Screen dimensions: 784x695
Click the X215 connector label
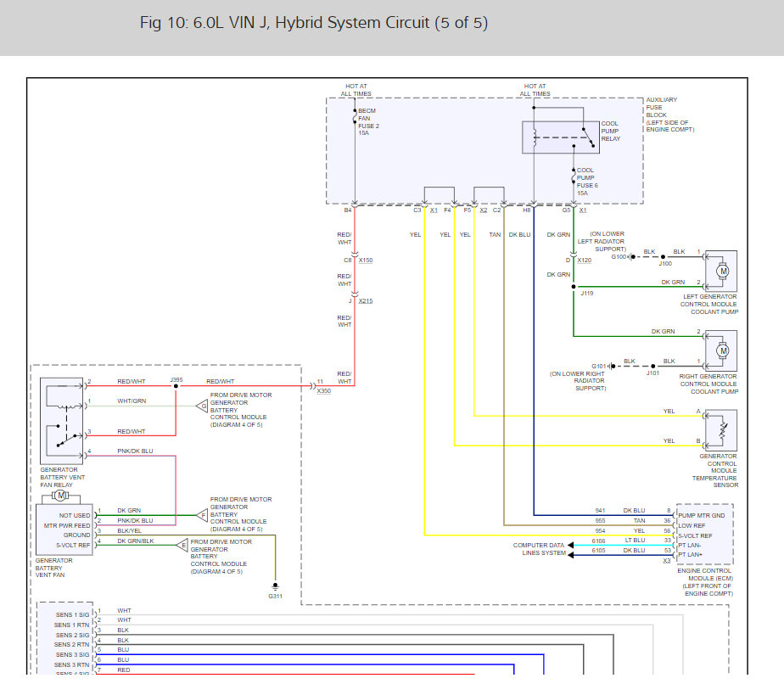[366, 301]
